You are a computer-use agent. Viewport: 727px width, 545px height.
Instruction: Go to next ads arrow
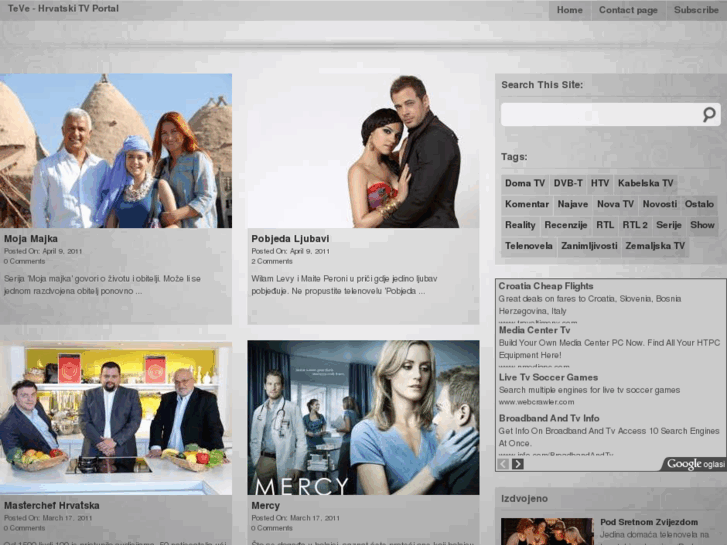pyautogui.click(x=518, y=464)
